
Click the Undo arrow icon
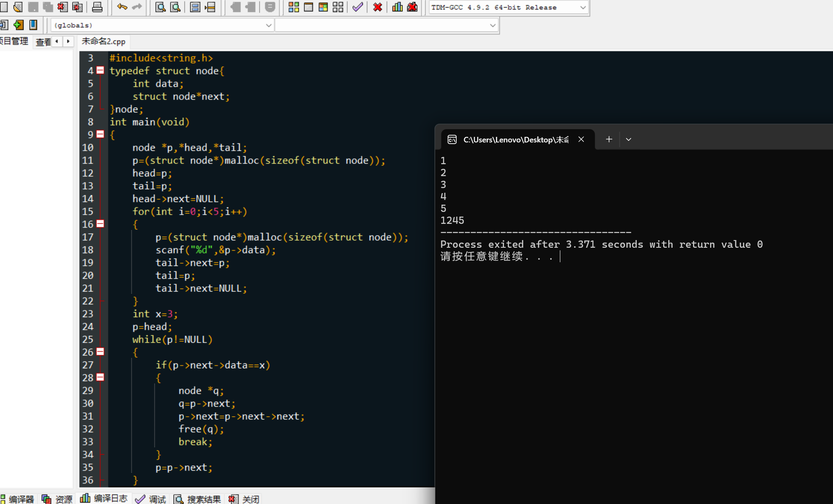click(122, 7)
